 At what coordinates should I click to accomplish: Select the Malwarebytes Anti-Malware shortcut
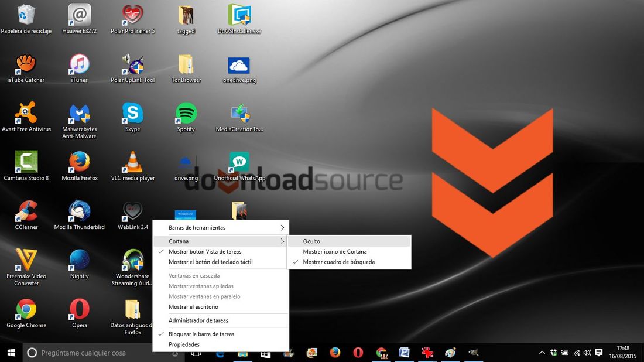pos(79,121)
